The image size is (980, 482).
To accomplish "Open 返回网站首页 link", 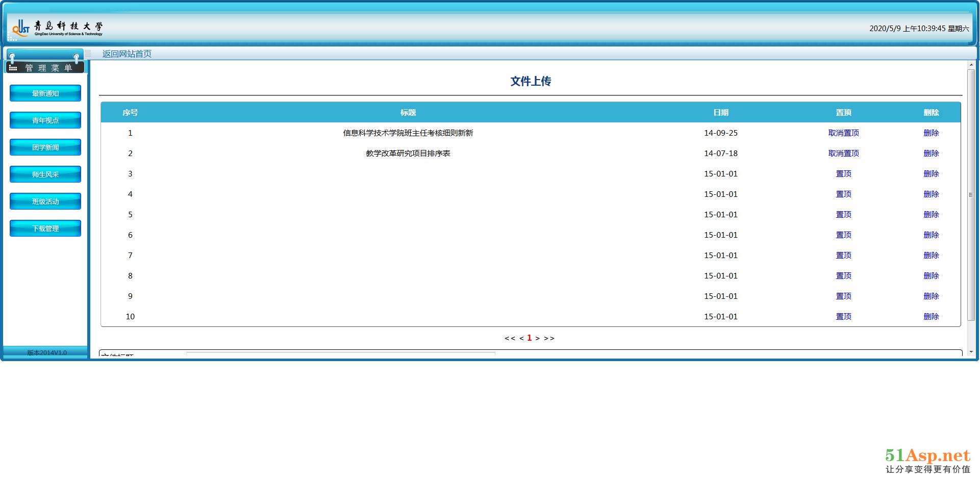I will click(127, 54).
